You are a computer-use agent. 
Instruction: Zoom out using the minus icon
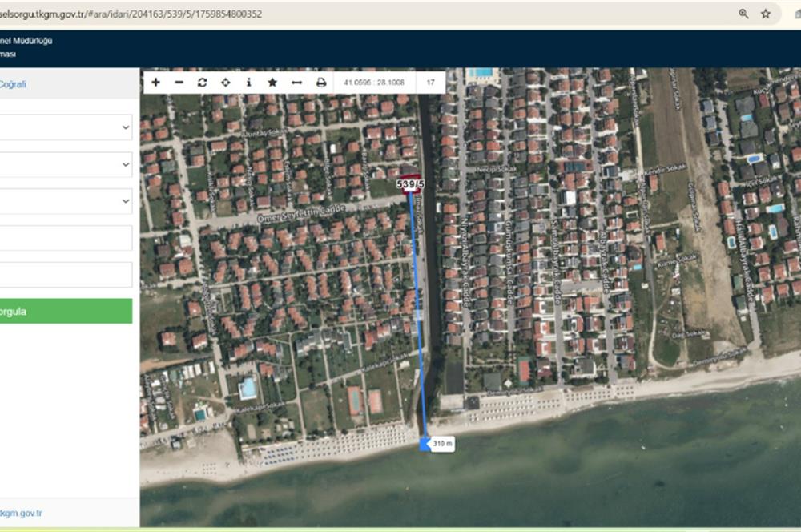[x=177, y=82]
